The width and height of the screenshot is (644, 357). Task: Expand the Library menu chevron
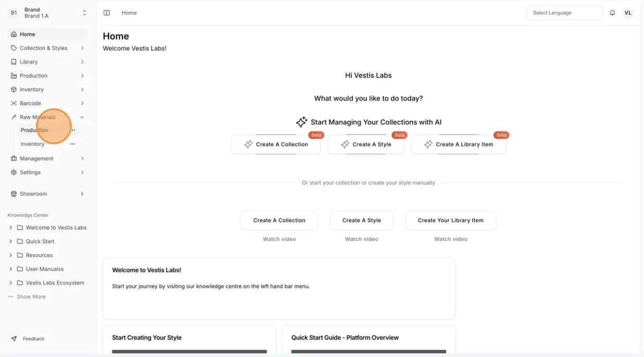tap(82, 62)
